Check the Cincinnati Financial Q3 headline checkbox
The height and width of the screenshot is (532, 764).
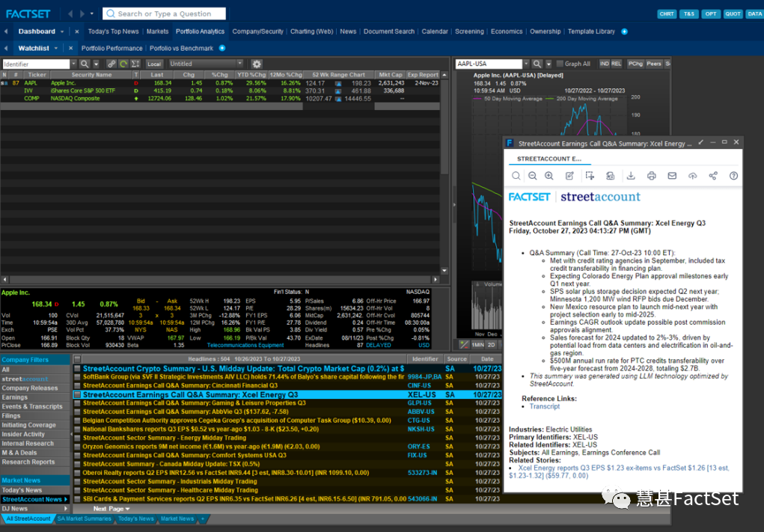click(x=77, y=386)
